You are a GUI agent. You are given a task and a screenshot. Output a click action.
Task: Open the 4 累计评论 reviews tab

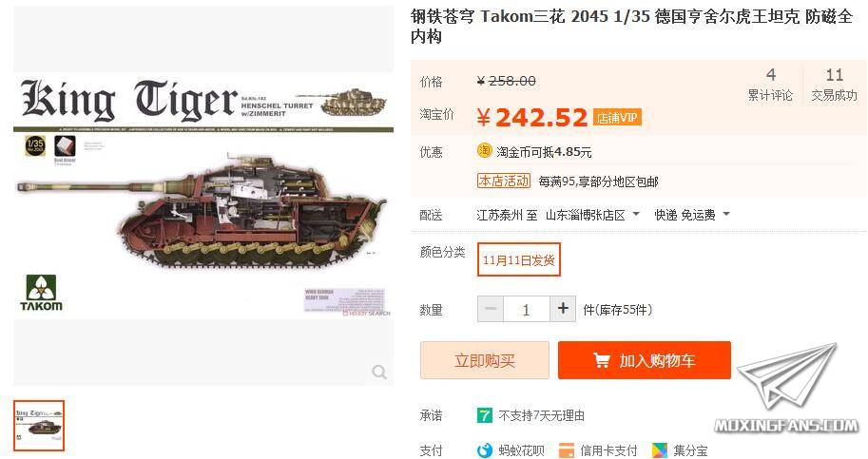pyautogui.click(x=771, y=85)
